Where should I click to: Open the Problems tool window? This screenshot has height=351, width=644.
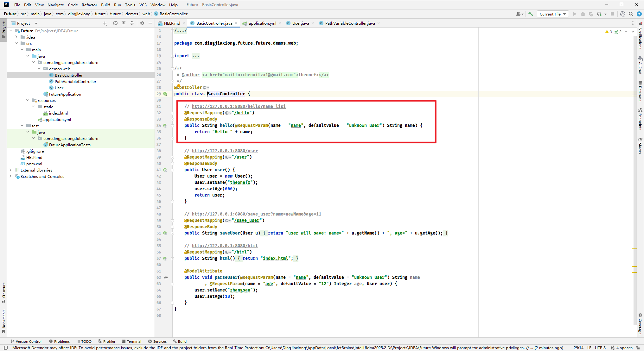click(x=60, y=341)
